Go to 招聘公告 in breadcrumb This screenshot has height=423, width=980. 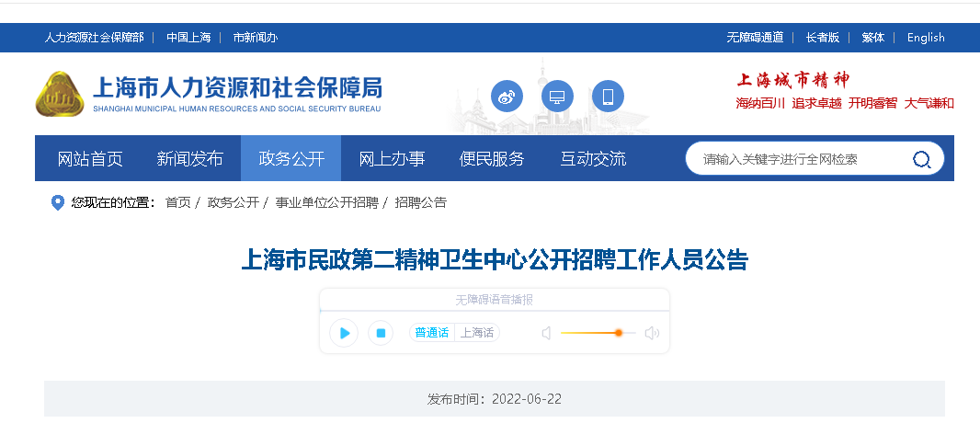point(421,202)
